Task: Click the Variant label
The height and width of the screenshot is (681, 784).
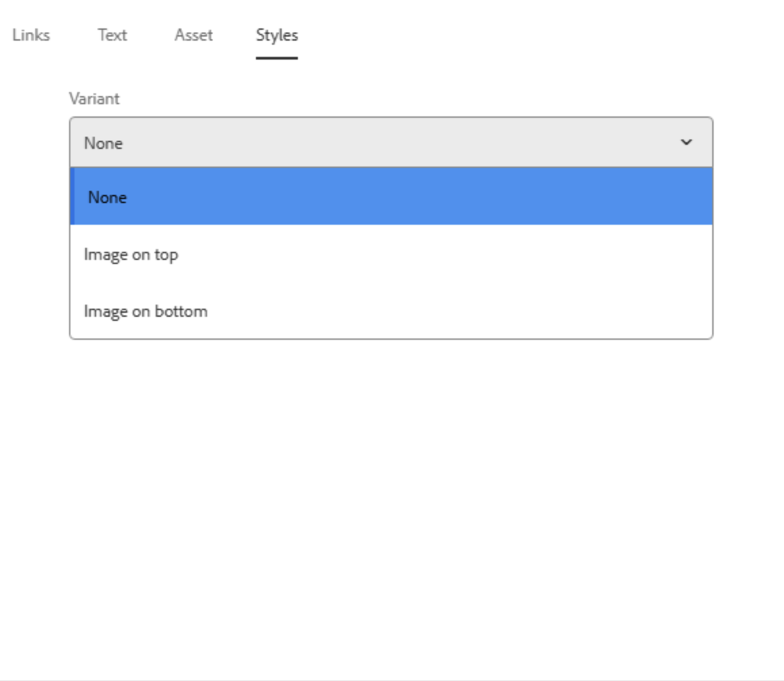Action: pos(95,99)
